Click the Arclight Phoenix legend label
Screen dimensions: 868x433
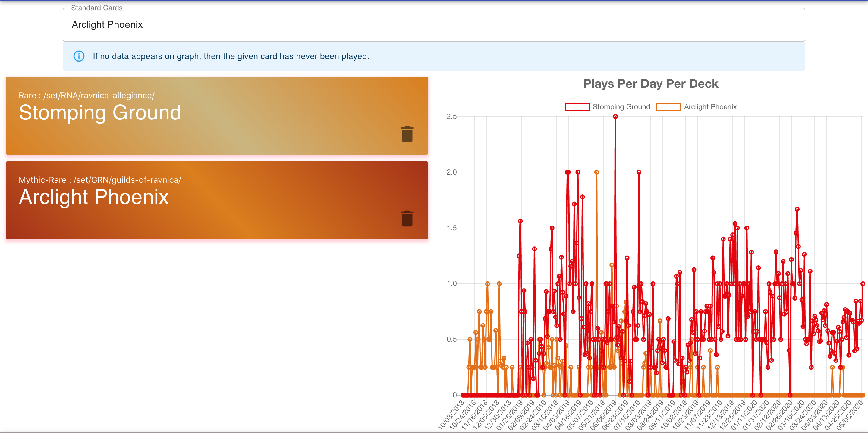coord(710,106)
